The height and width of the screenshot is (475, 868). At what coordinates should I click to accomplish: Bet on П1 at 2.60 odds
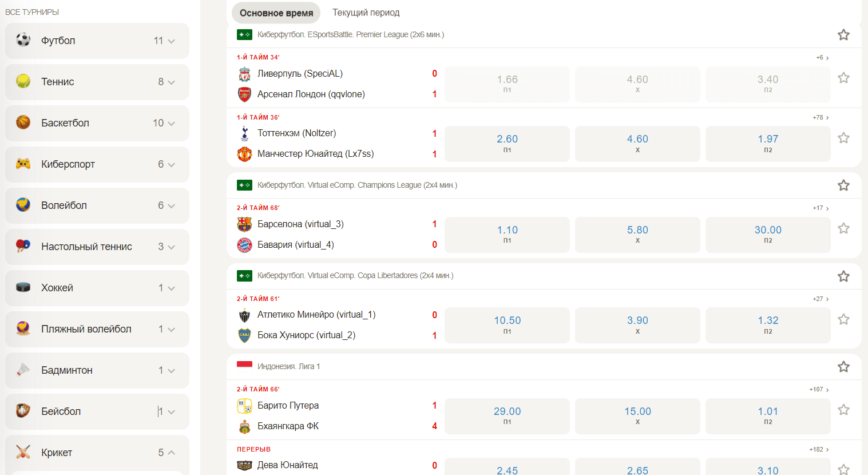click(x=507, y=144)
